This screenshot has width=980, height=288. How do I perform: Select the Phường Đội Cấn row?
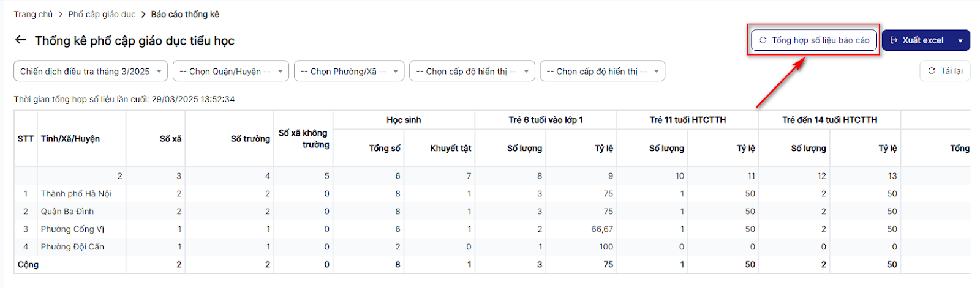[72, 247]
